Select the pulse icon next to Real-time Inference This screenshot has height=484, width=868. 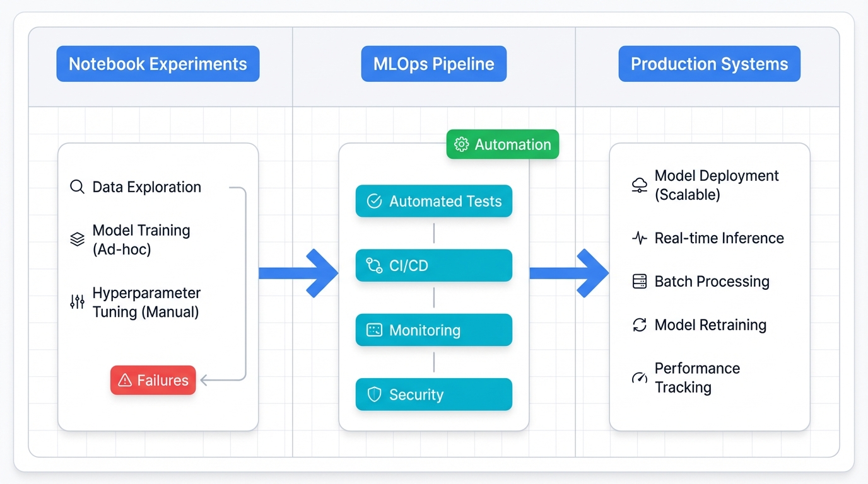(x=639, y=238)
